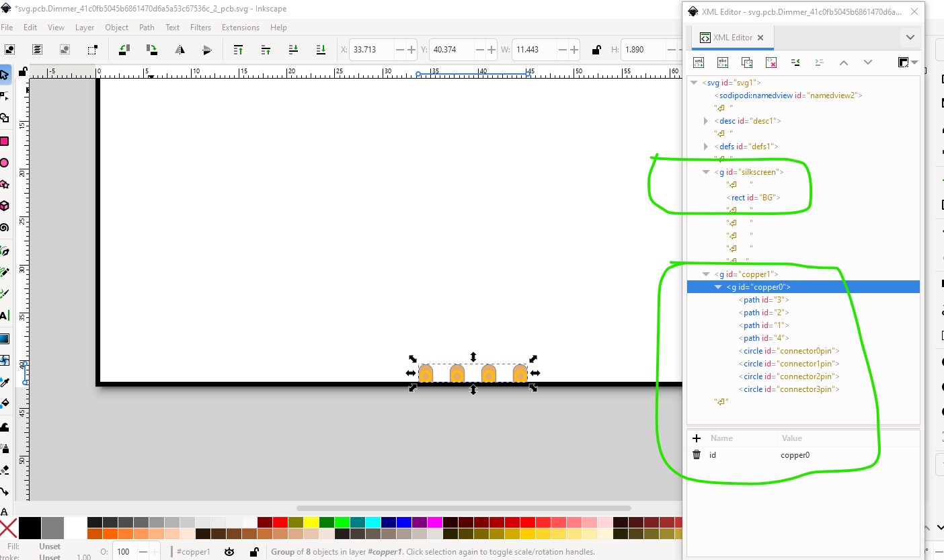Increase the Y coordinate with plus
This screenshot has width=944, height=560.
click(491, 49)
